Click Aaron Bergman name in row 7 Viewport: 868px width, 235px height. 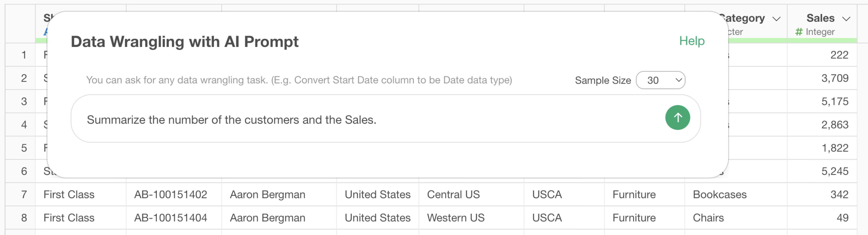pyautogui.click(x=267, y=194)
